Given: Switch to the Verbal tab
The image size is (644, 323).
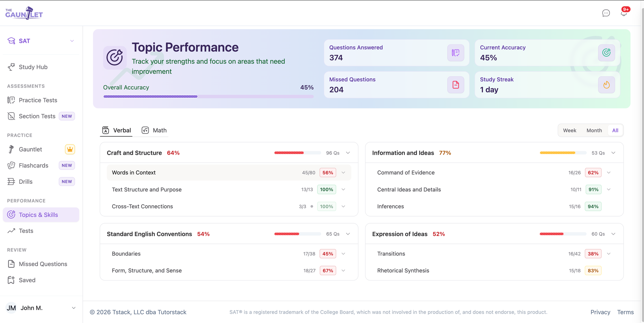Looking at the screenshot, I should (x=117, y=130).
